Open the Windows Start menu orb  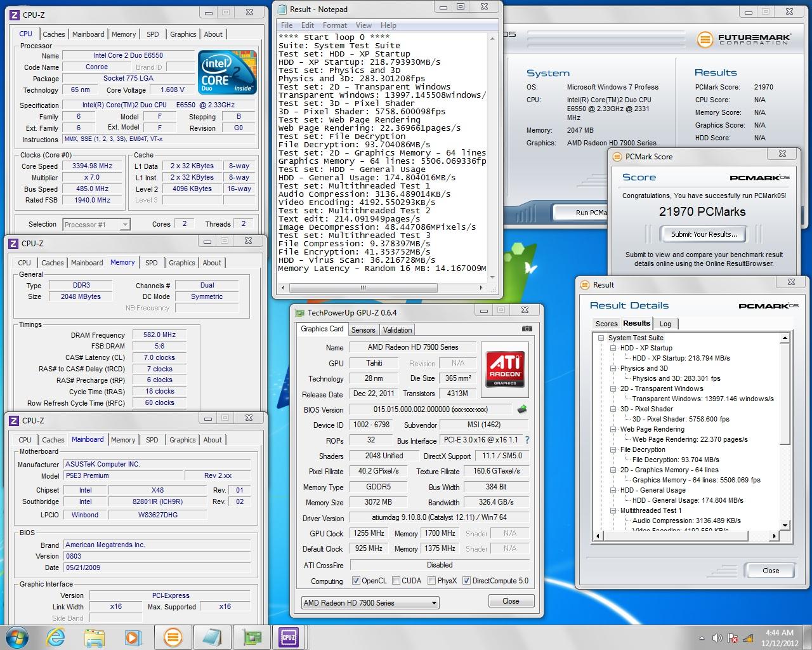17,637
